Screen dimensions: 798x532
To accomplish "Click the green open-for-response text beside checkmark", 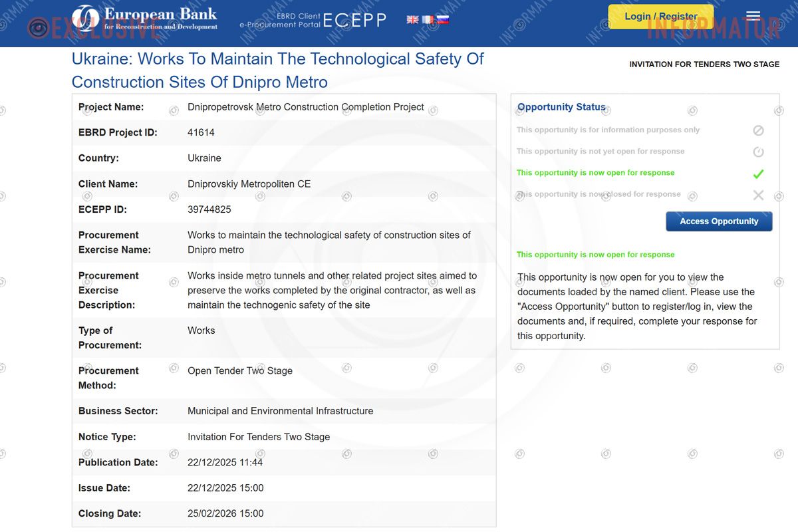I will (x=595, y=173).
